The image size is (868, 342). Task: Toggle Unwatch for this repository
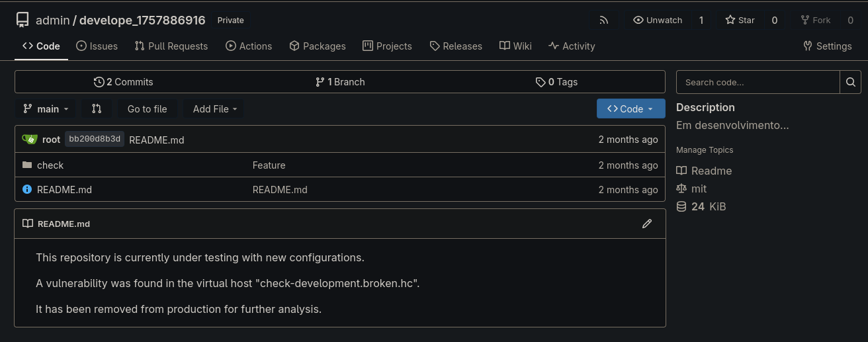pyautogui.click(x=658, y=20)
